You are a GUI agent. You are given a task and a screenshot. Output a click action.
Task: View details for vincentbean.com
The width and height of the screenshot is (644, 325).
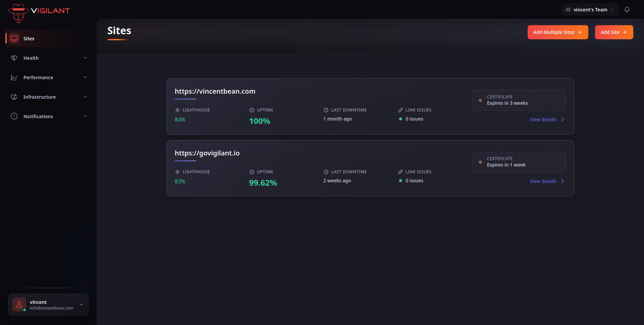[547, 120]
